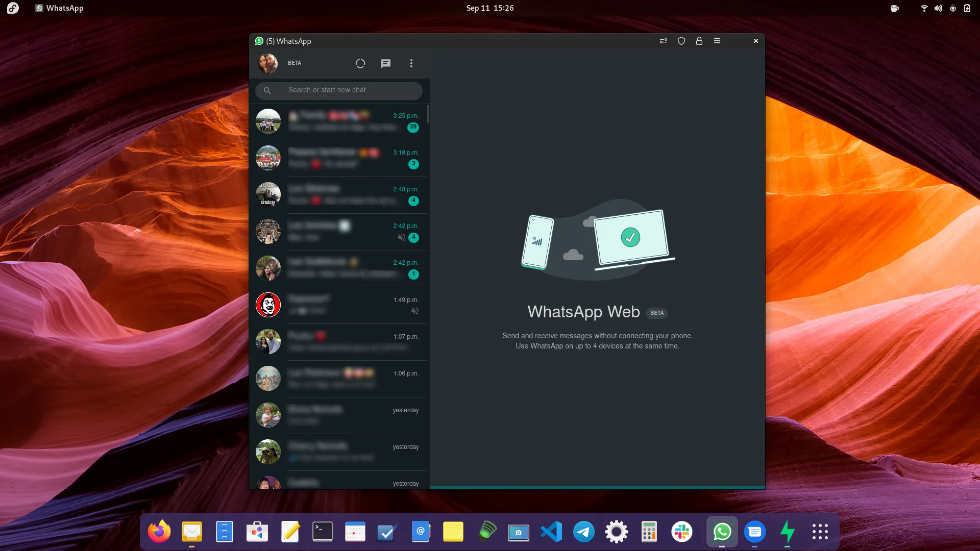Click the lock icon in the title bar

[699, 41]
